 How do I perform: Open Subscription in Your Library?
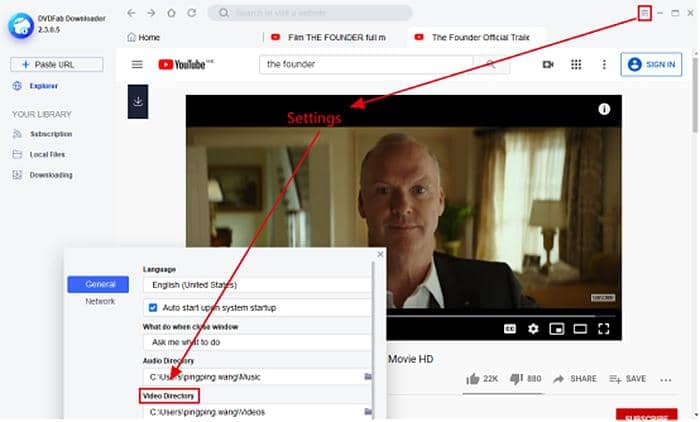coord(42,134)
